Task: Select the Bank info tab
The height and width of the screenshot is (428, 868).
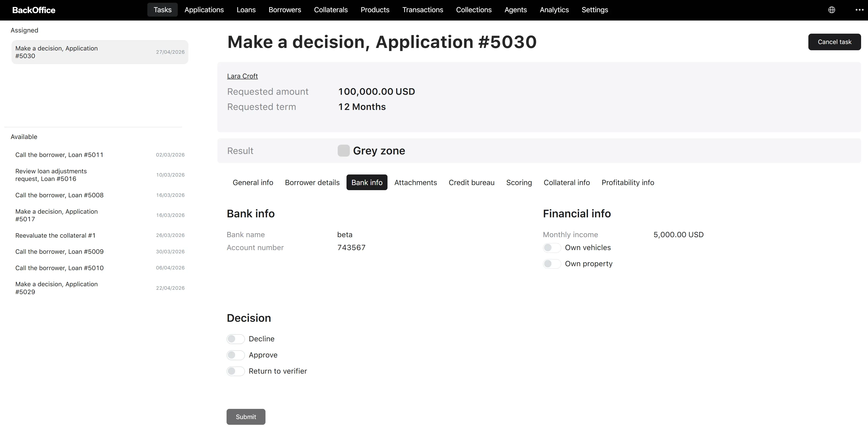Action: pyautogui.click(x=367, y=183)
